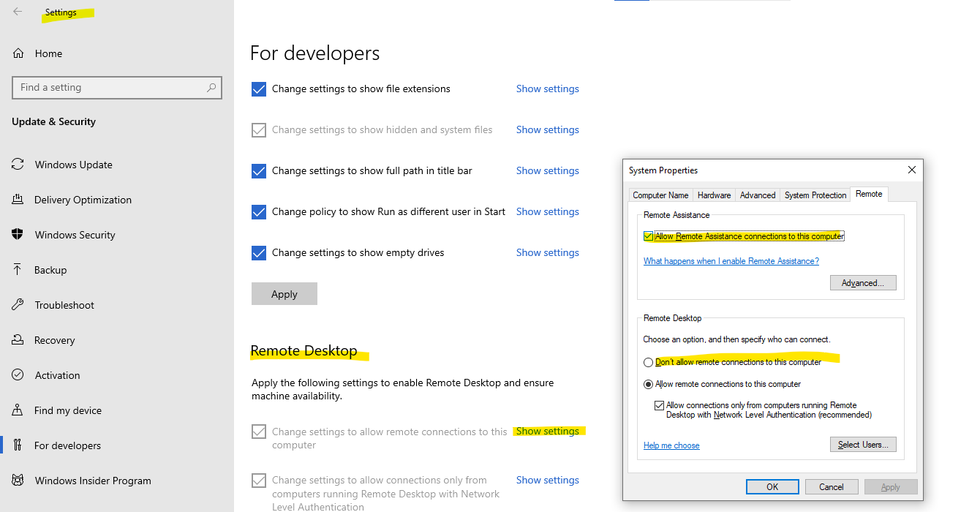Click the Backup upload arrow icon
This screenshot has height=512, width=980.
tap(18, 270)
